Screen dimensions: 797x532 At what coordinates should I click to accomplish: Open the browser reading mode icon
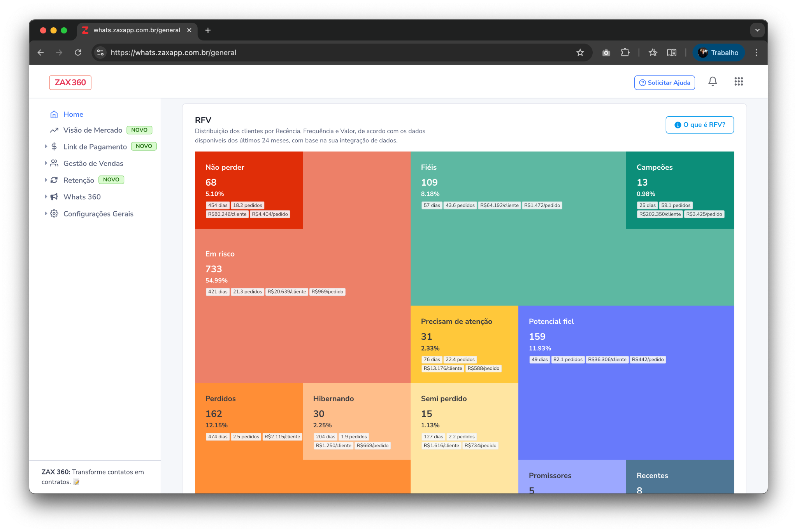(672, 53)
